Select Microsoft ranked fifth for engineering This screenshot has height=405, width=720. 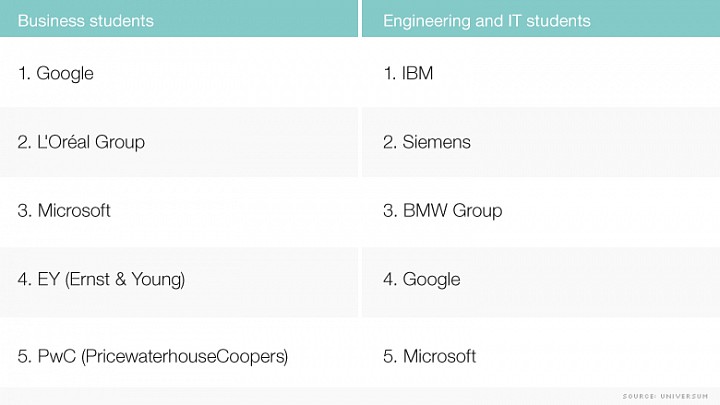coord(439,356)
